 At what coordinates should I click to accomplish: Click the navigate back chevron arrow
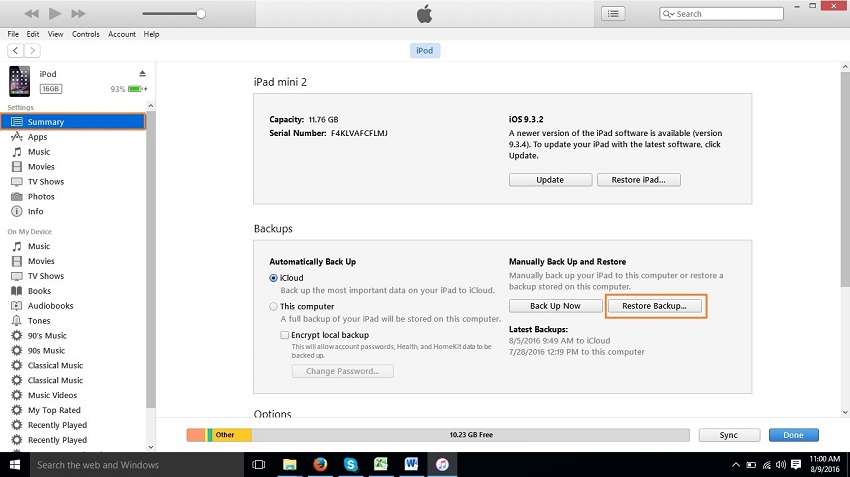pos(16,50)
